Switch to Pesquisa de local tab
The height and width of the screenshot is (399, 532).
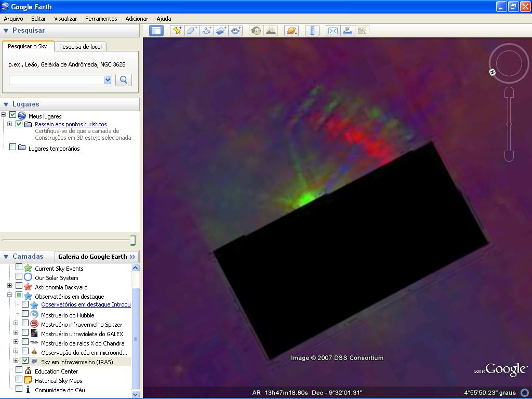coord(81,47)
